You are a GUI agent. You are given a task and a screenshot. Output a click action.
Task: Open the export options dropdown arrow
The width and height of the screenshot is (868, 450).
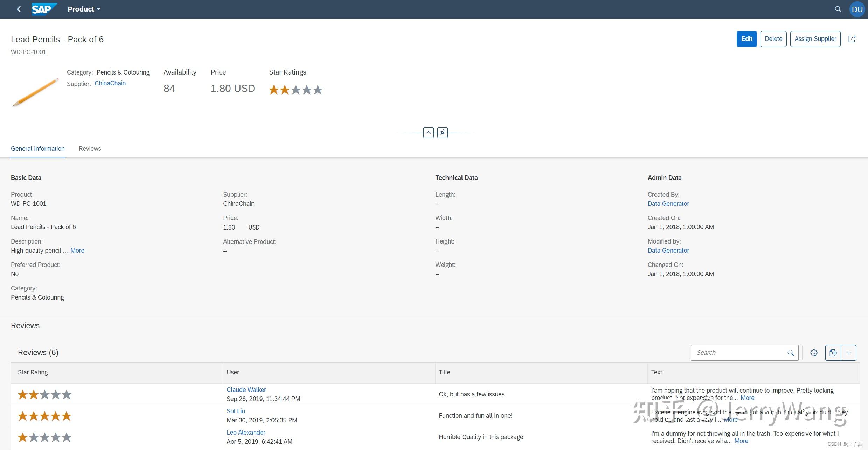(848, 352)
